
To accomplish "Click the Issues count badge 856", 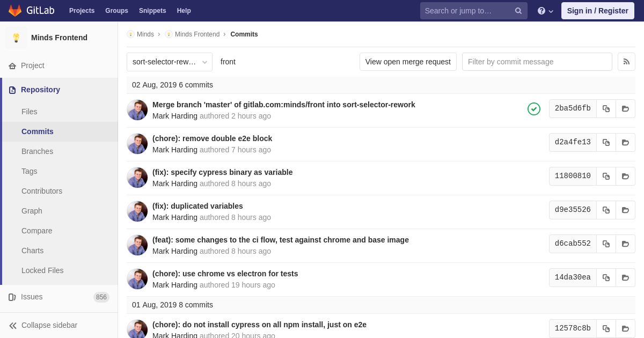I will click(101, 297).
